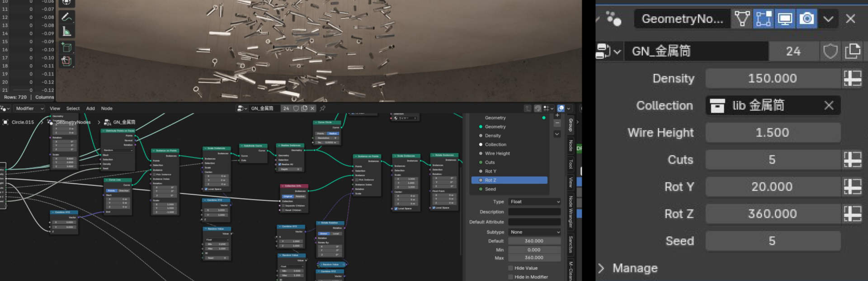
Task: Click the Density attribute toggle icon
Action: pos(852,78)
